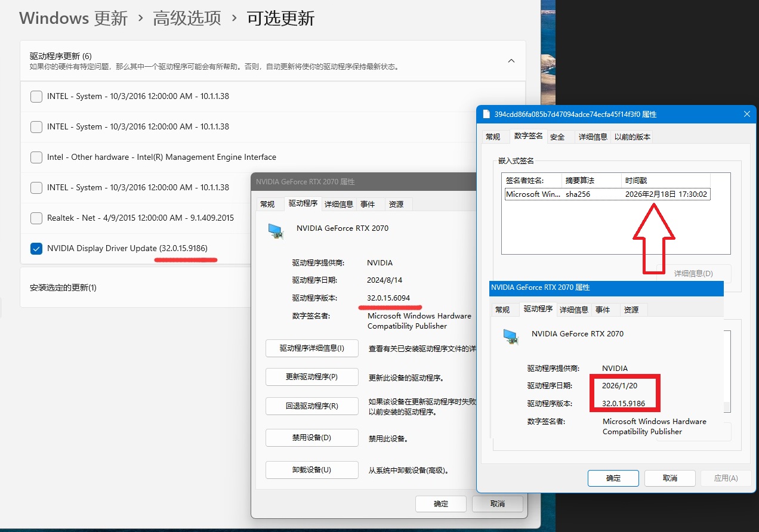Screen dimensions: 759x532
Task: Select the 数字签名 tab
Action: click(x=528, y=137)
